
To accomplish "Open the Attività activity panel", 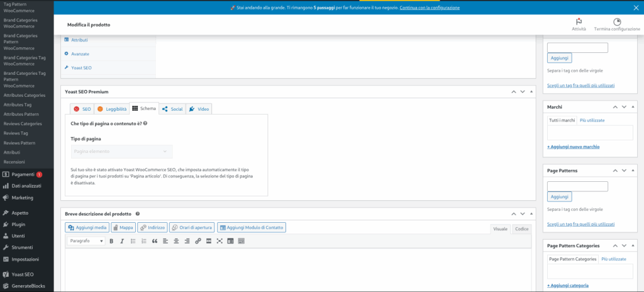I will pos(579,25).
